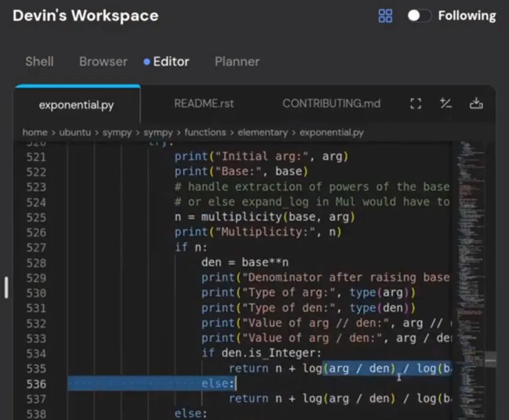Select the exponential.py file tab
This screenshot has width=509, height=420.
(x=77, y=105)
